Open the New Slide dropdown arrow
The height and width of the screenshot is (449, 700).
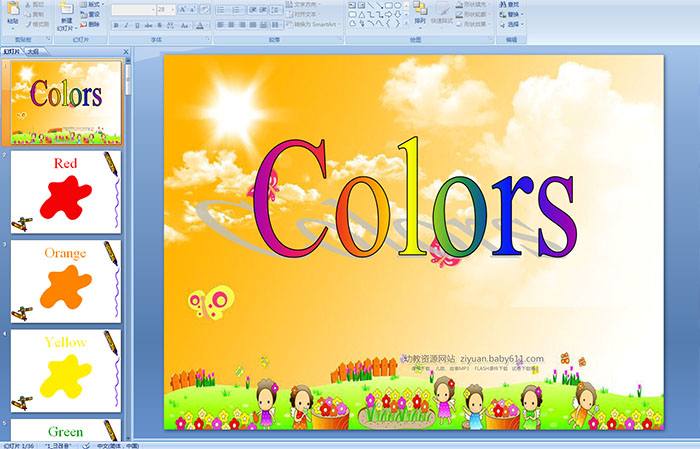click(x=76, y=28)
